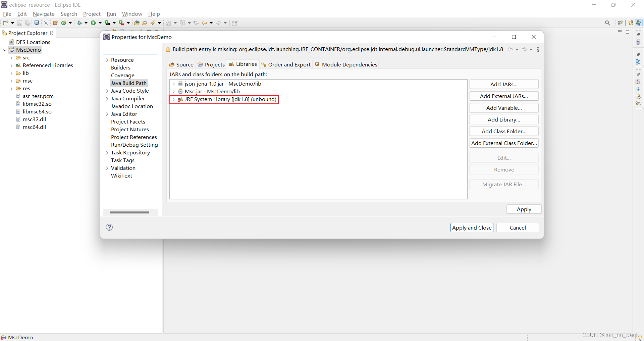Click the Apply and Close button
The height and width of the screenshot is (341, 644).
[x=472, y=228]
